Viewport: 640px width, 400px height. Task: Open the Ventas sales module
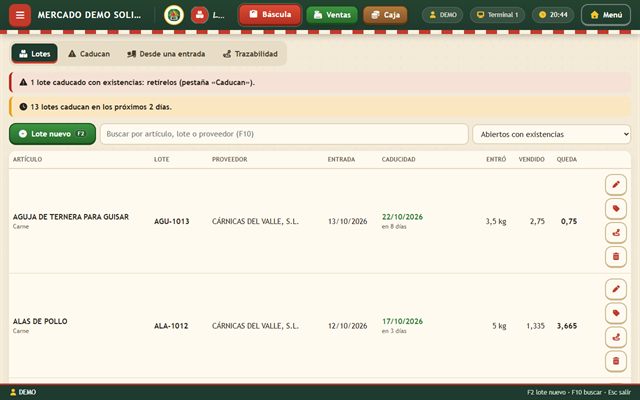tap(332, 15)
